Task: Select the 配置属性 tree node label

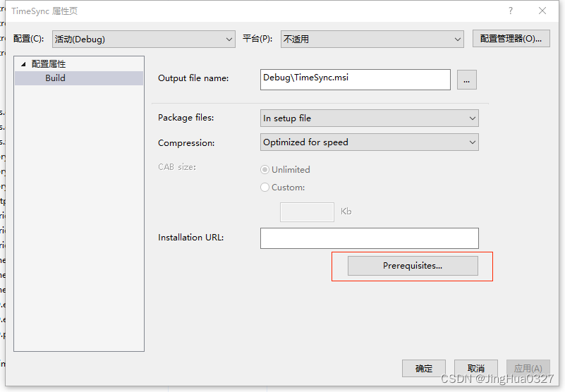Action: tap(49, 64)
